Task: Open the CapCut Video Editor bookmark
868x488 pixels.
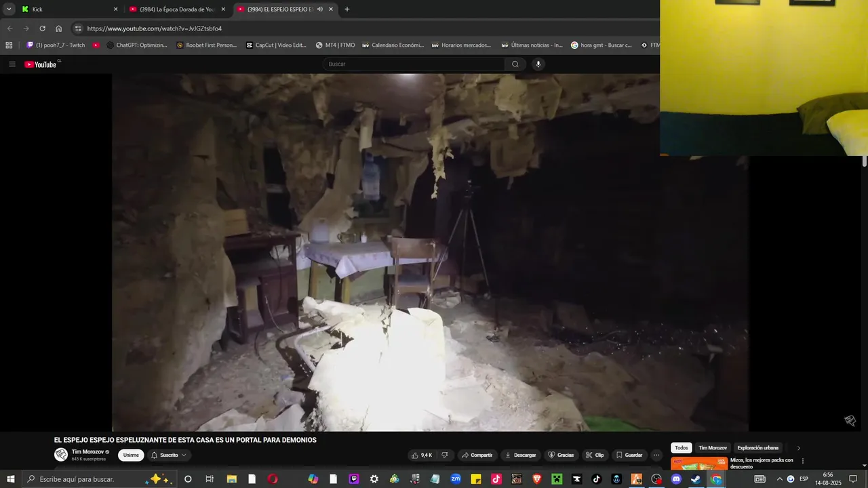Action: [x=276, y=45]
